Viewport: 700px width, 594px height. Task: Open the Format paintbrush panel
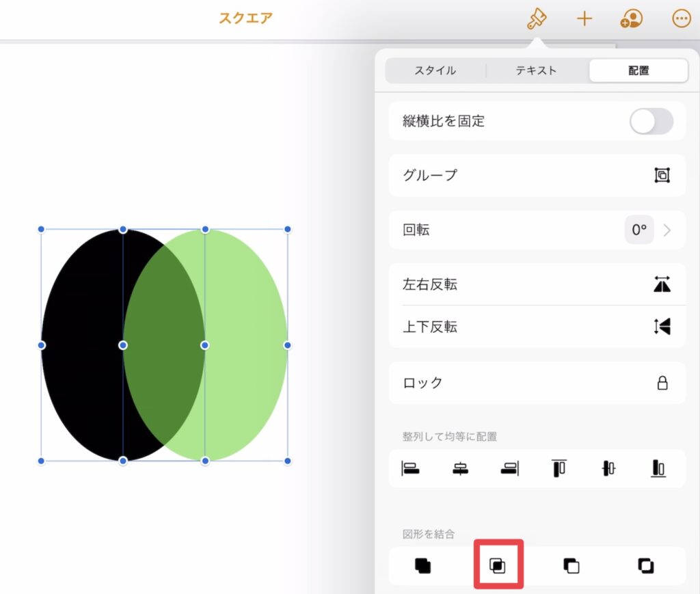pyautogui.click(x=536, y=18)
